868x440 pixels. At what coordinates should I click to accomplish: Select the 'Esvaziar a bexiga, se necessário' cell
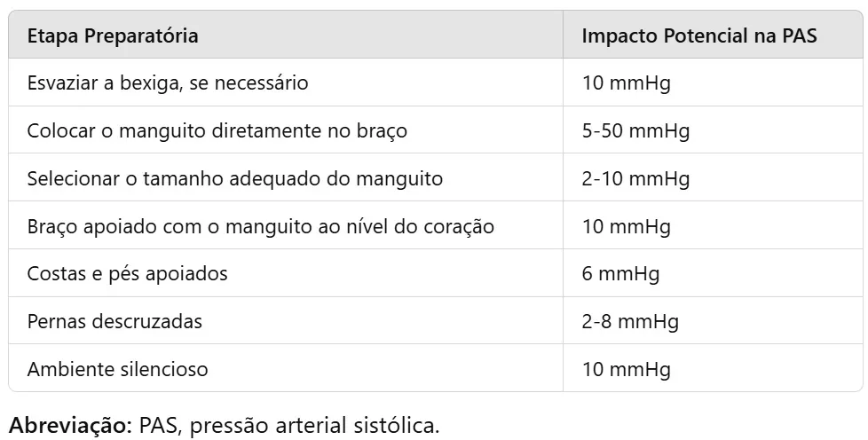168,83
